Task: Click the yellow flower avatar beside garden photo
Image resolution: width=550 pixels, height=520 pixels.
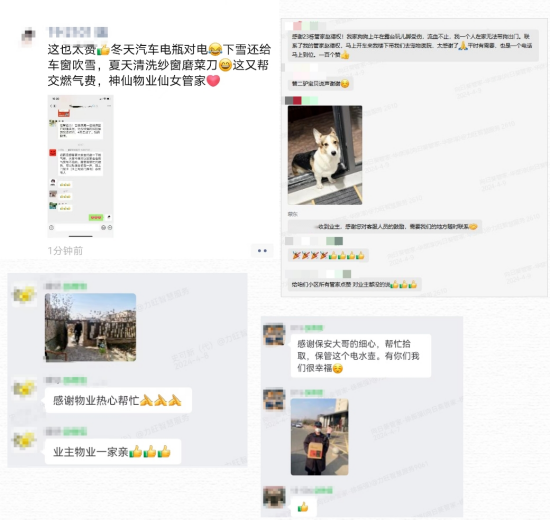Action: [x=24, y=294]
